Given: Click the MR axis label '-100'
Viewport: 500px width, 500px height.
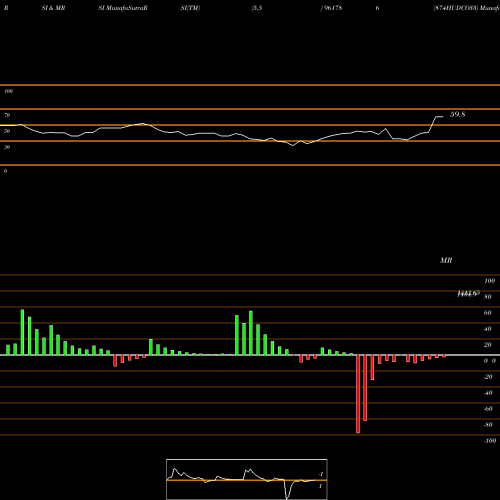Looking at the screenshot, I should pyautogui.click(x=490, y=441).
